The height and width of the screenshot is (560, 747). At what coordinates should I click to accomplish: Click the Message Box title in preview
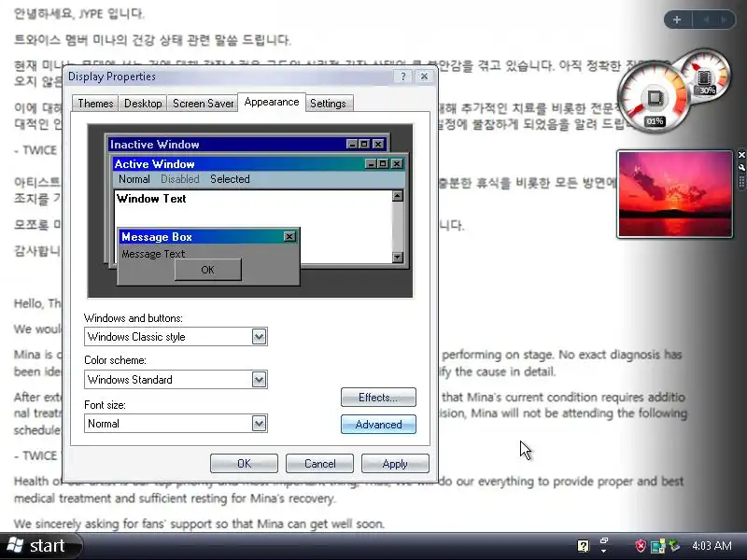pos(157,237)
